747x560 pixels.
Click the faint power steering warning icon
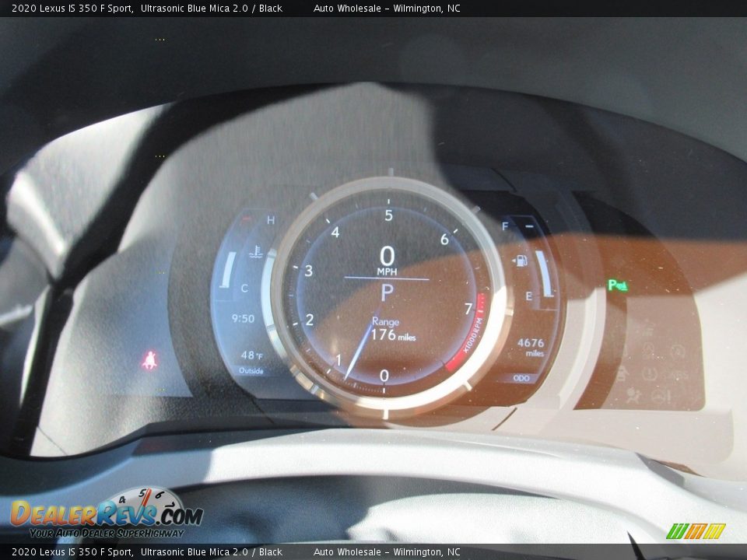(661, 396)
